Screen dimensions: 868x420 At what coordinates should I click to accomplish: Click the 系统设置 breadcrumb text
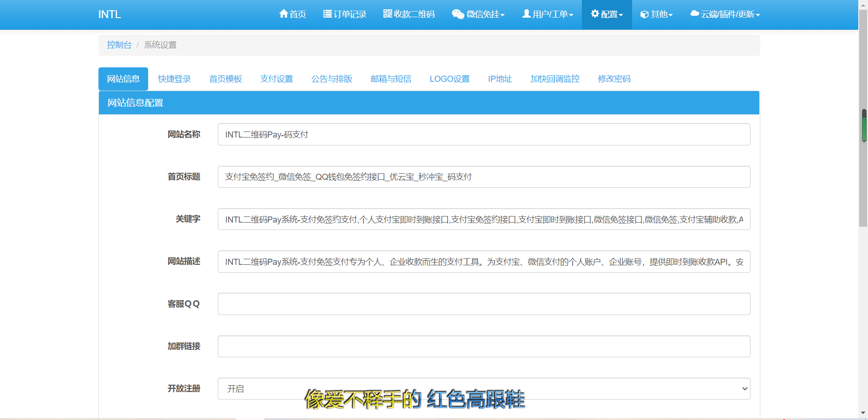160,45
